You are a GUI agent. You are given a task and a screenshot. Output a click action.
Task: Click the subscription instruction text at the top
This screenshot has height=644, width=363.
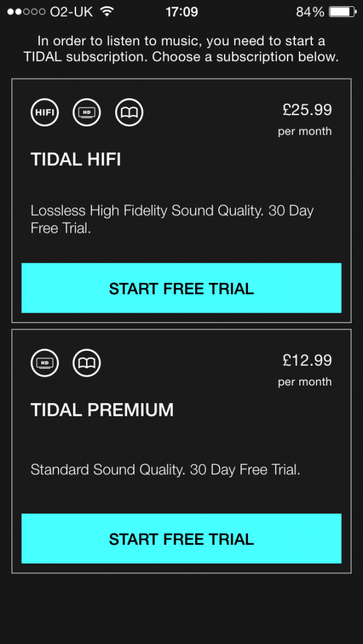(181, 48)
